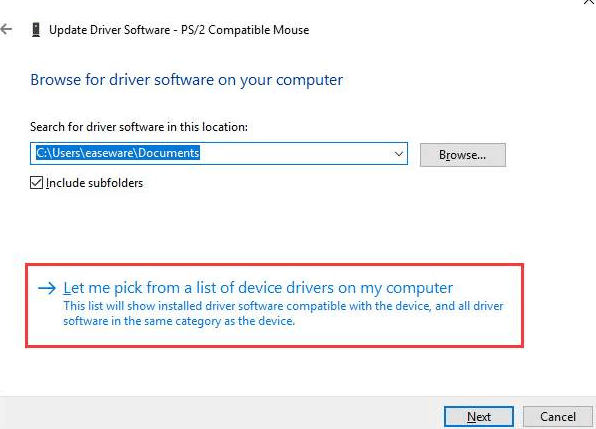Click the Browse for driver software heading

(x=187, y=80)
